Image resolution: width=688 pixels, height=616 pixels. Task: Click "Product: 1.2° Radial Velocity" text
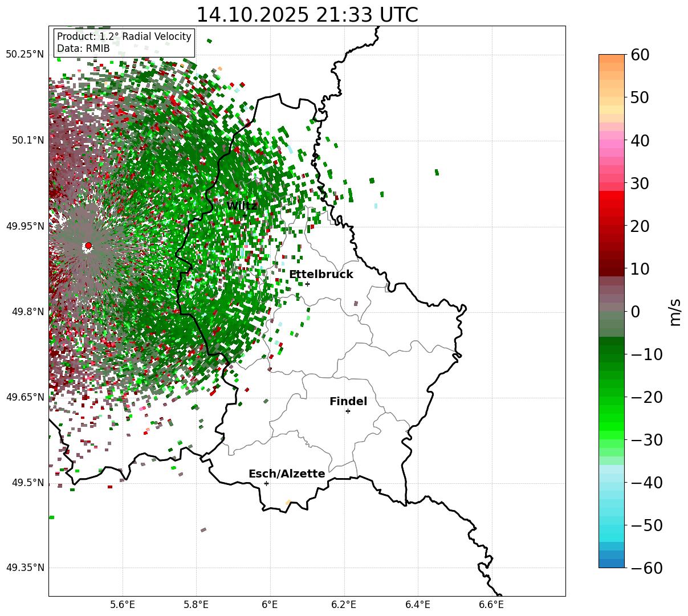tap(124, 36)
